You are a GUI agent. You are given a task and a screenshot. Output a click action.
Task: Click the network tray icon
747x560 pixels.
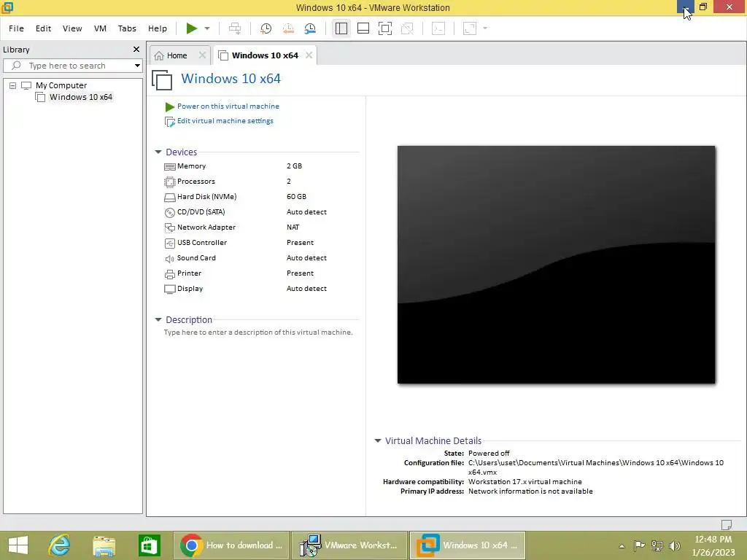point(657,545)
